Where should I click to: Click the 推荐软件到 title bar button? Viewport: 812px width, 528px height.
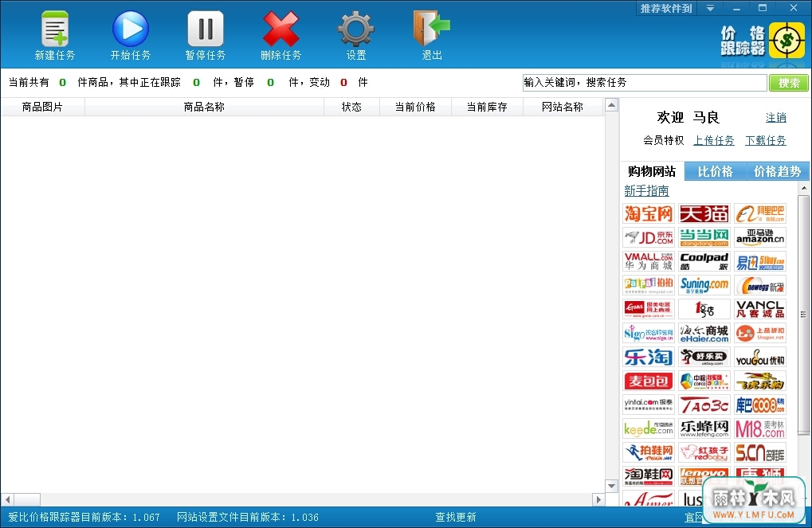click(666, 8)
